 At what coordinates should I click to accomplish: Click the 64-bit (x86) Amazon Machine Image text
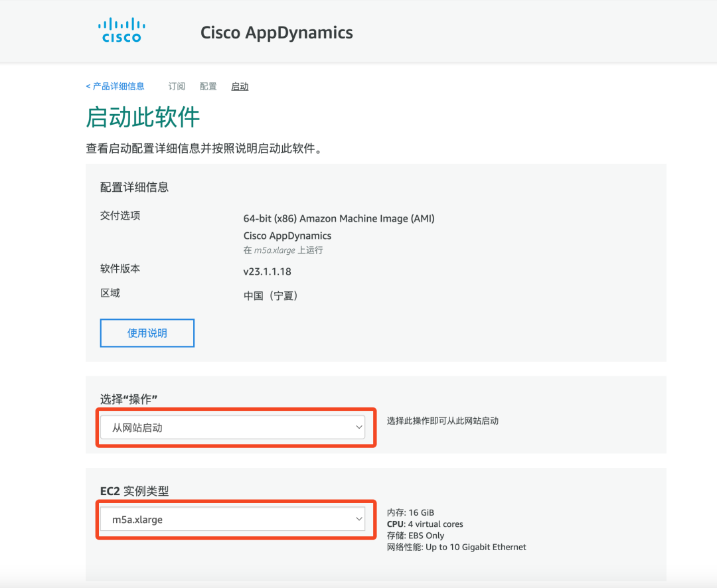[339, 218]
